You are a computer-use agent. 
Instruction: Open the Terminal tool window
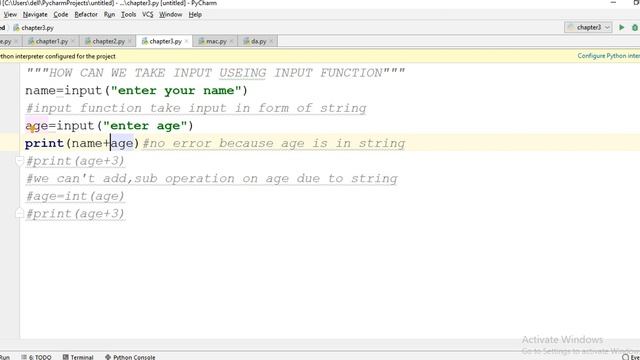point(78,357)
